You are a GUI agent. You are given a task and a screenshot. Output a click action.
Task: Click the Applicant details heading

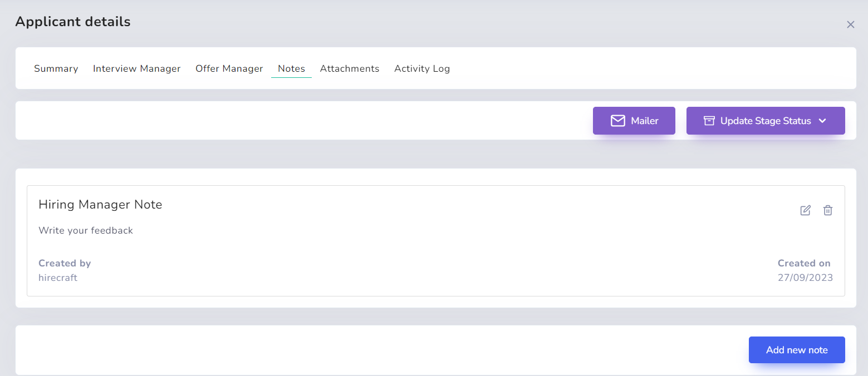(73, 22)
